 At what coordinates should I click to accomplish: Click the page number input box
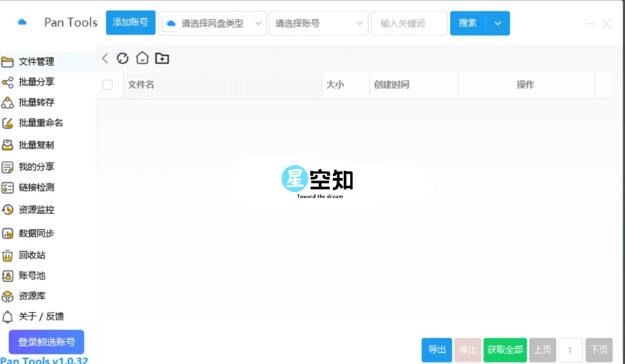[x=571, y=350]
